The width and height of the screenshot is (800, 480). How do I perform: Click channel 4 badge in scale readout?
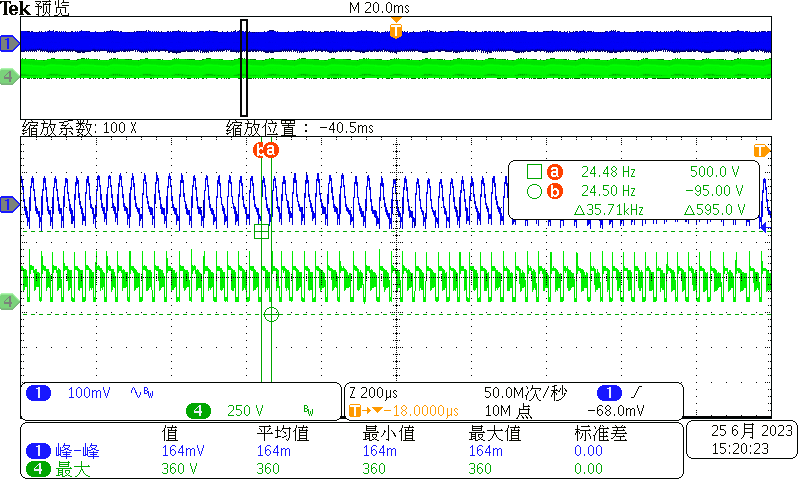tap(198, 411)
